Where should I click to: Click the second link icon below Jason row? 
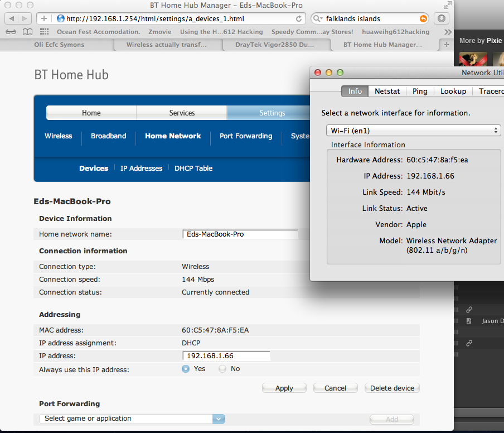click(x=469, y=343)
